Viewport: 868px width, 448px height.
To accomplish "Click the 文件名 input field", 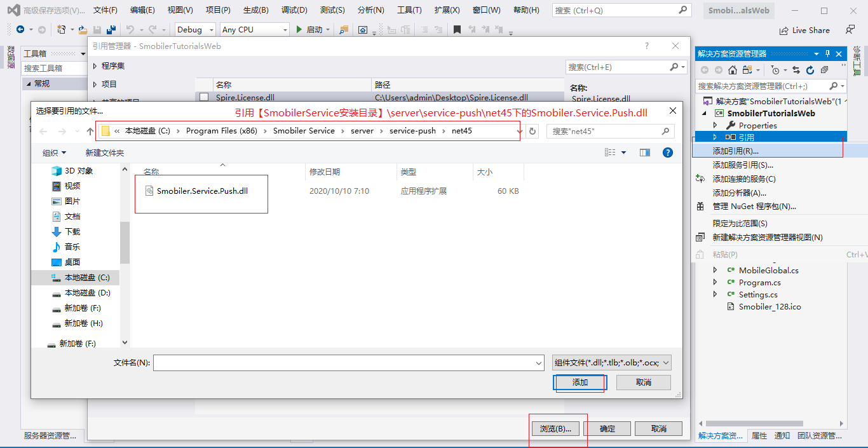I will pos(348,363).
